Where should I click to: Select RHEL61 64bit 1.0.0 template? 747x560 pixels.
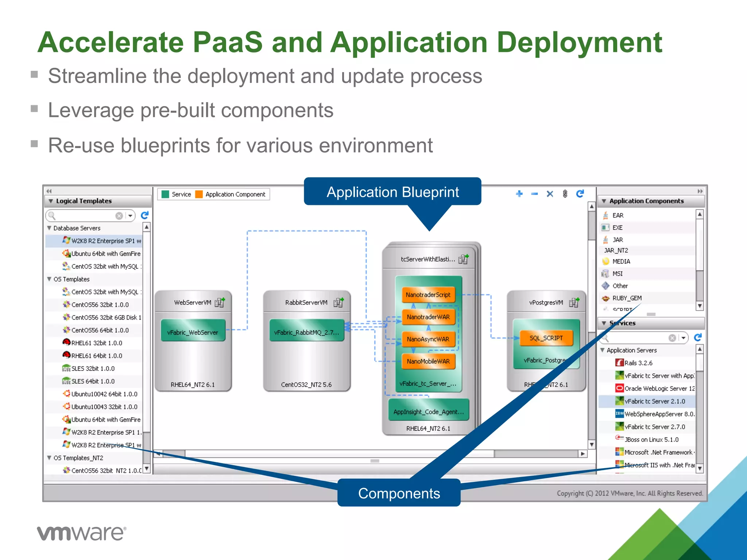coord(96,355)
